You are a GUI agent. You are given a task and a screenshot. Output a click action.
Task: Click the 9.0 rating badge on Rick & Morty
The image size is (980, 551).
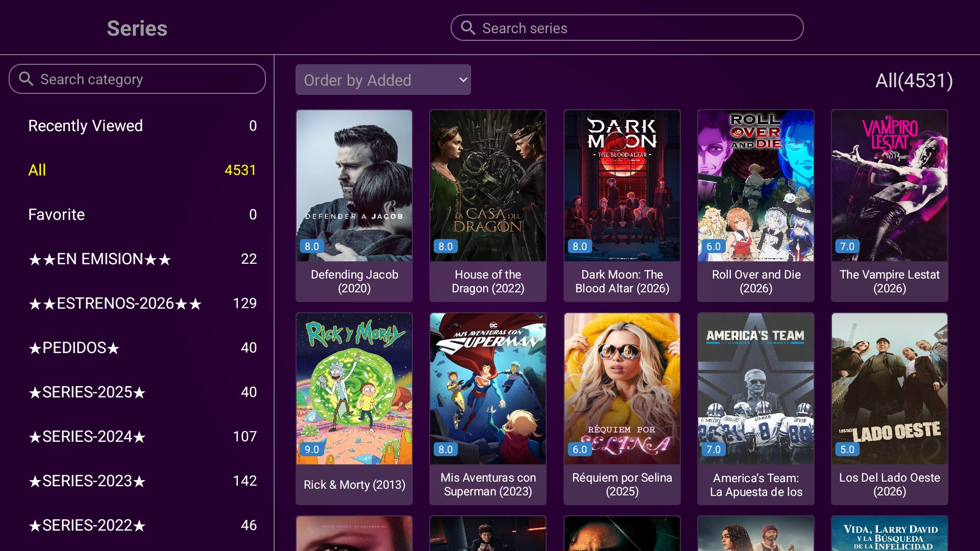click(x=311, y=449)
